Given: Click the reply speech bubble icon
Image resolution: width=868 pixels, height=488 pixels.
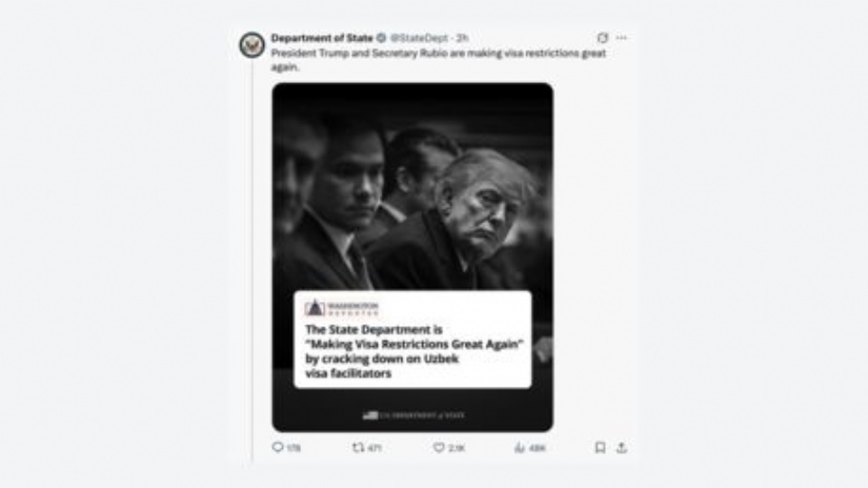Looking at the screenshot, I should 278,447.
